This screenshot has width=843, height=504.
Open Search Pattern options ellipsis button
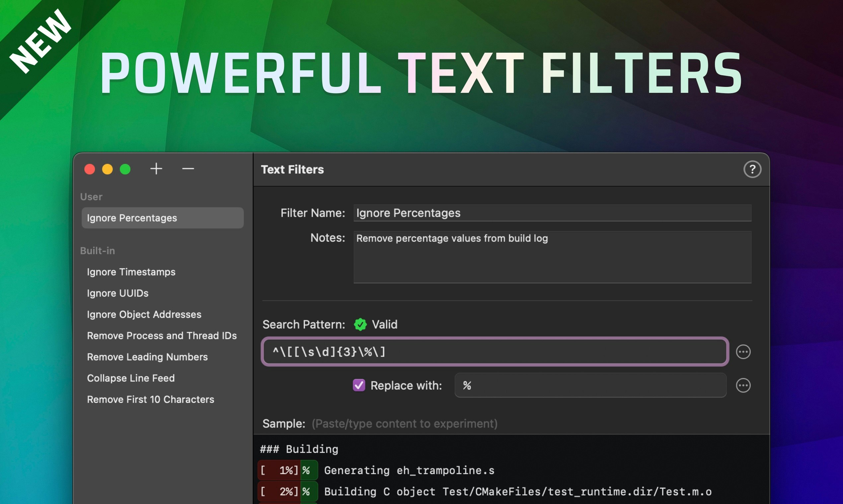coord(743,352)
